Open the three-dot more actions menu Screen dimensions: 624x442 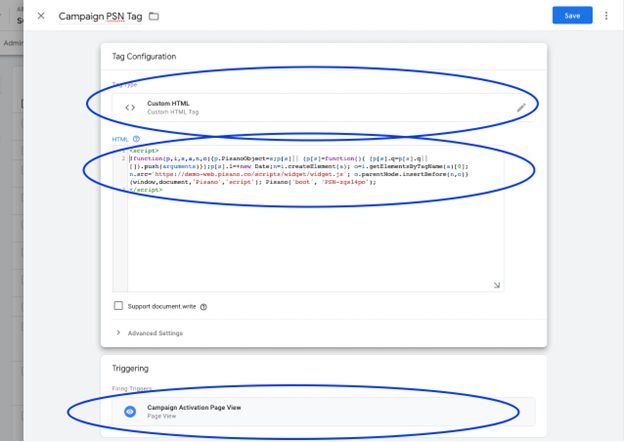click(x=606, y=16)
